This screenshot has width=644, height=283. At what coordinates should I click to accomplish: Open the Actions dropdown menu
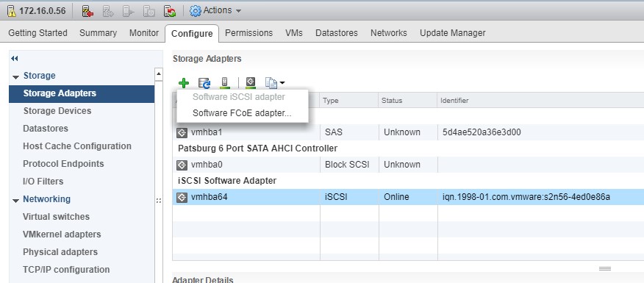(x=215, y=11)
